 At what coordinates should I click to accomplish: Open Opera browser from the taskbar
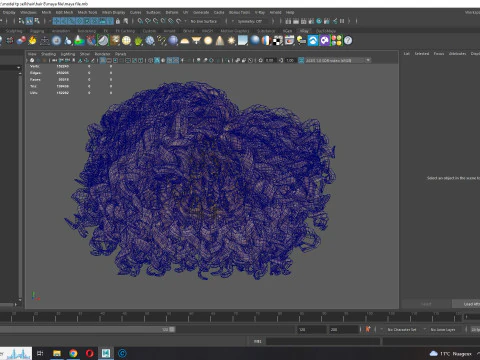(89, 353)
